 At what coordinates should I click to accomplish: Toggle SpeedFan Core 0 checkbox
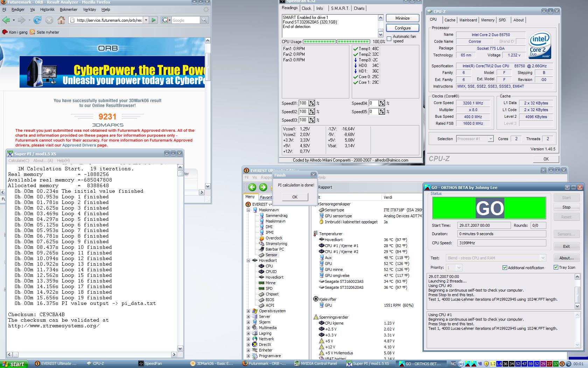pyautogui.click(x=356, y=77)
